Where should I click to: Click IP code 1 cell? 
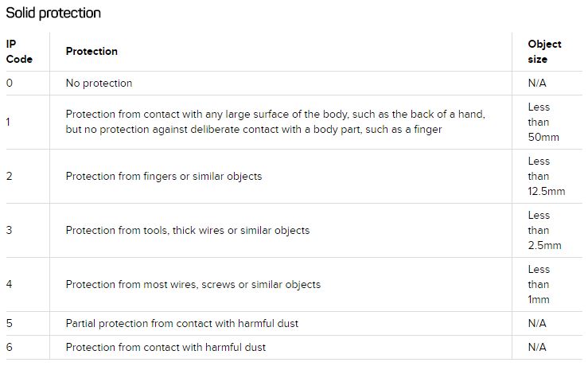(x=10, y=122)
